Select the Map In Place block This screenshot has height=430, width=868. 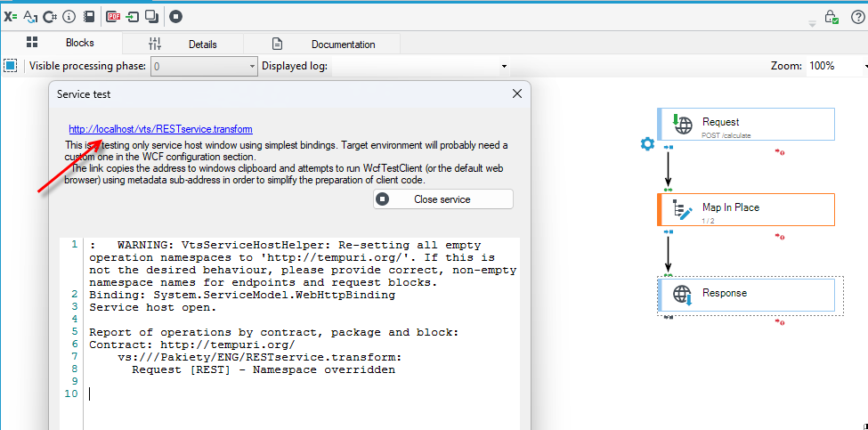tap(746, 210)
